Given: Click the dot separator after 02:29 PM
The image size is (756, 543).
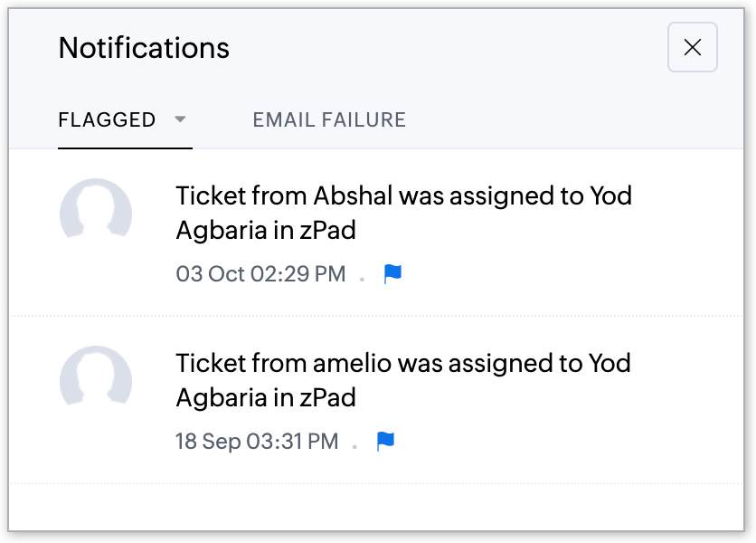Looking at the screenshot, I should point(362,279).
